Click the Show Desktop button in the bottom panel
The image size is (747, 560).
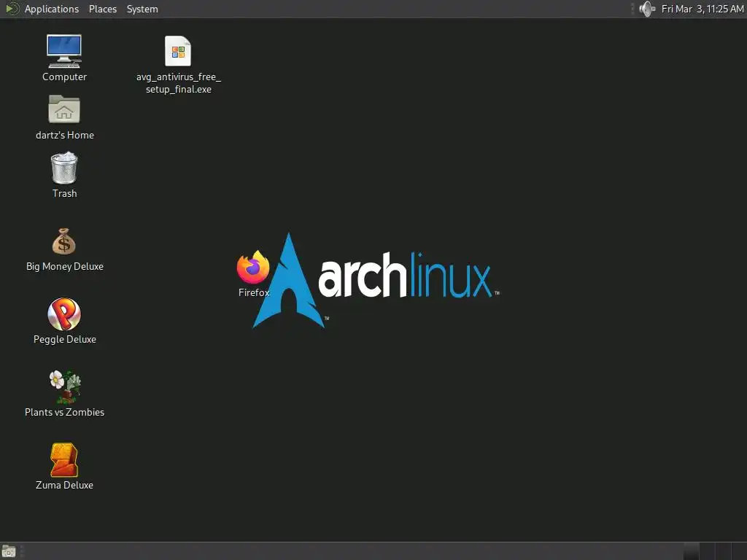tap(9, 551)
